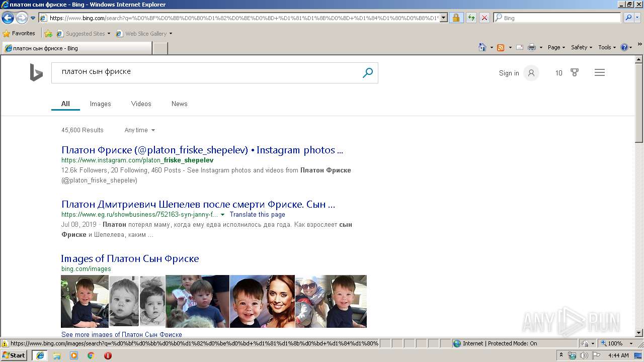
Task: Click the clock showing 4:44 AM
Action: (618, 355)
